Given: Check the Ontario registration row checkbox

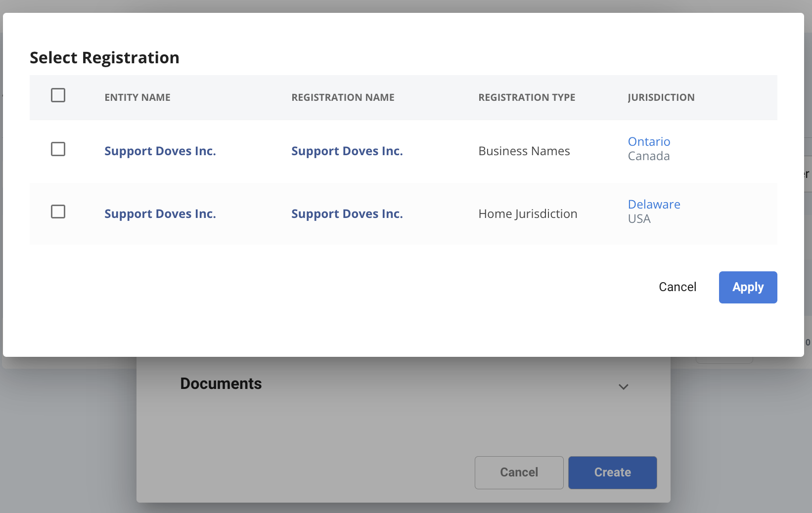Looking at the screenshot, I should [x=58, y=149].
